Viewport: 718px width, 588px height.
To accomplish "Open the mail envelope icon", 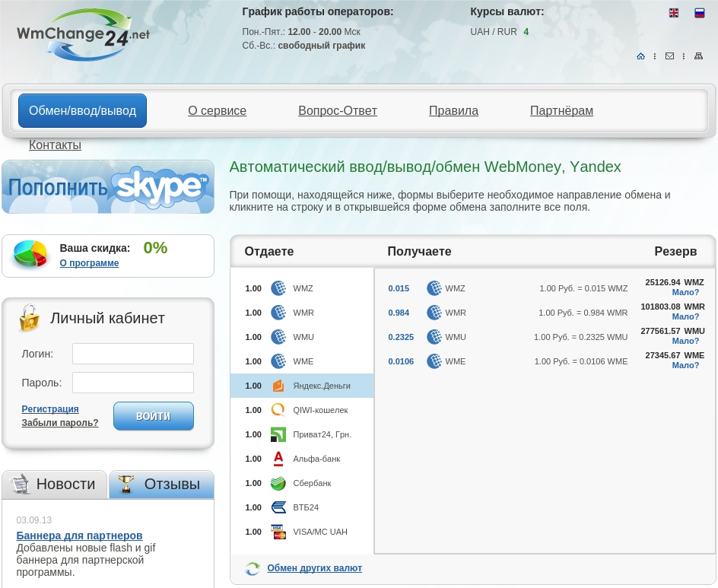I will 669,56.
